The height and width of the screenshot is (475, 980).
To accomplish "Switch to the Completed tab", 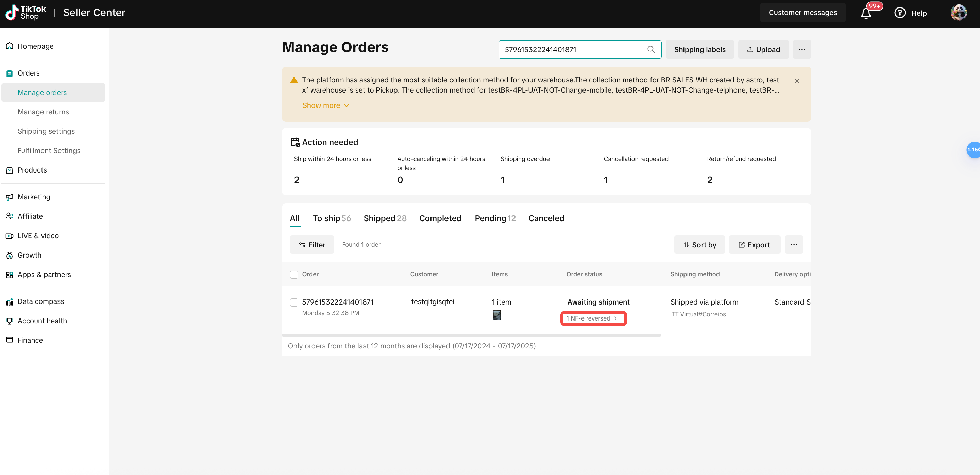I will 440,218.
